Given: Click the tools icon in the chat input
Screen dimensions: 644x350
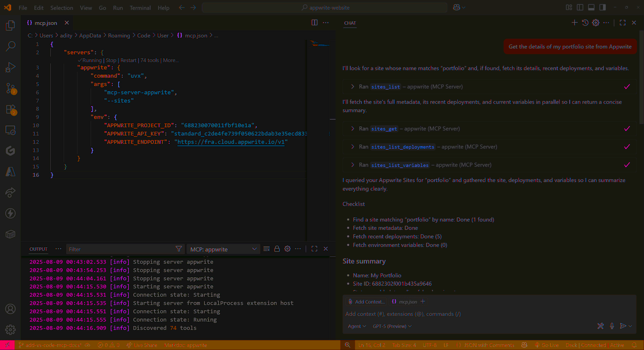Looking at the screenshot, I should pyautogui.click(x=600, y=326).
